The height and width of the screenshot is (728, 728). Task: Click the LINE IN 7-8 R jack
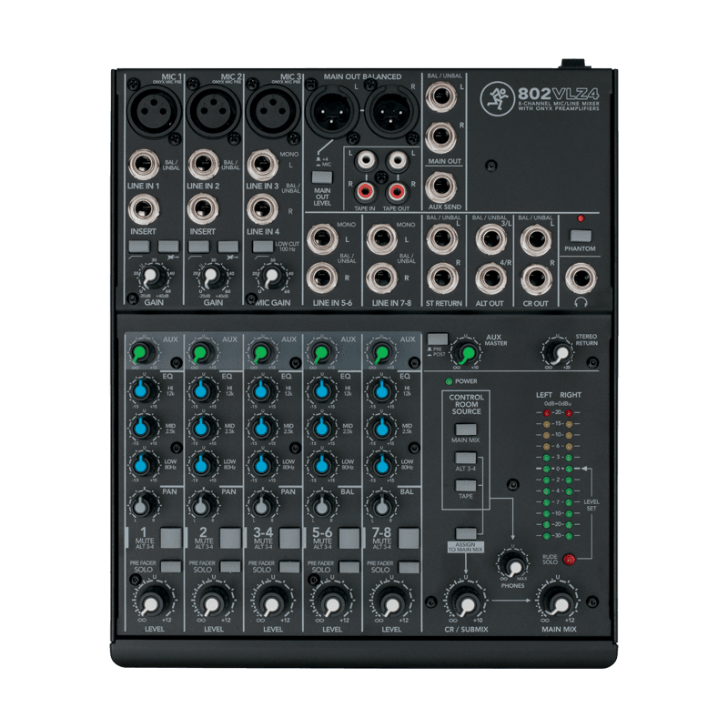coord(381,278)
